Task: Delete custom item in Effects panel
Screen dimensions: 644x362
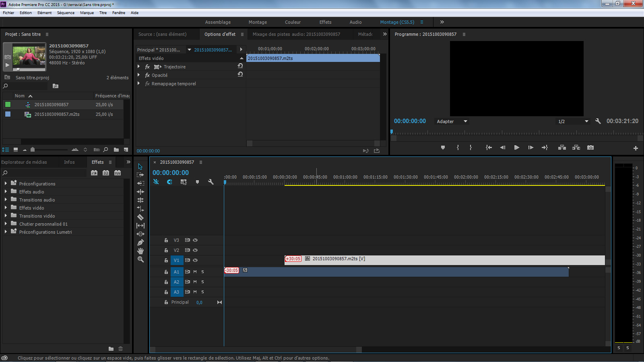Action: click(120, 349)
